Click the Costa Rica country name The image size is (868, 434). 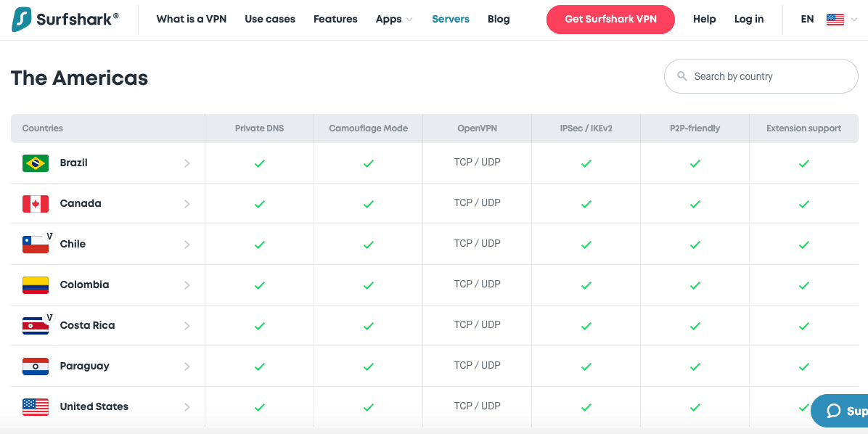(x=88, y=325)
